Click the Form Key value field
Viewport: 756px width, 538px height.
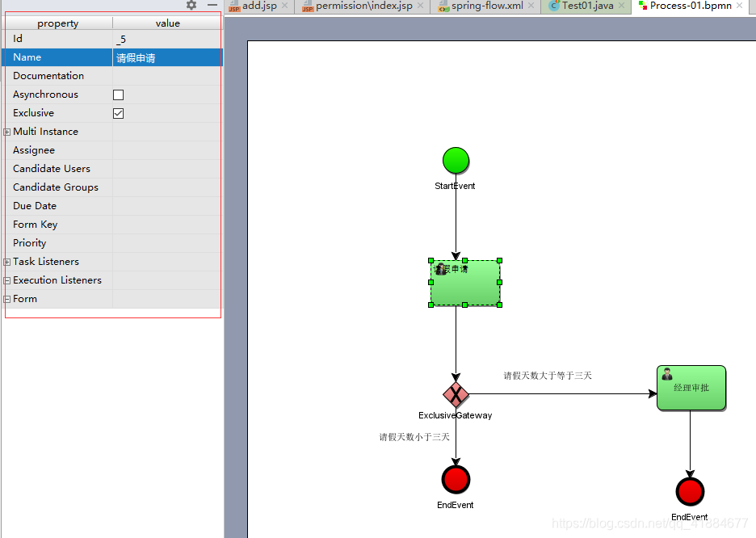(167, 225)
